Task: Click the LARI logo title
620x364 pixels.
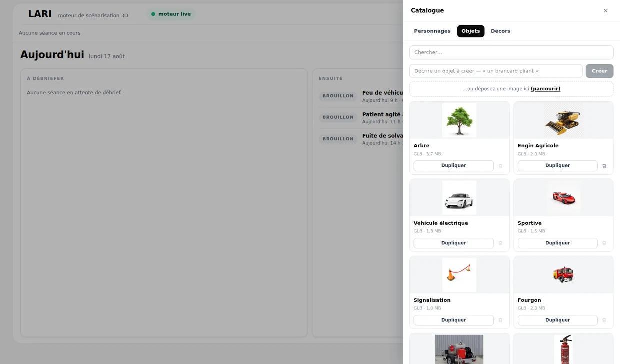Action: 40,14
